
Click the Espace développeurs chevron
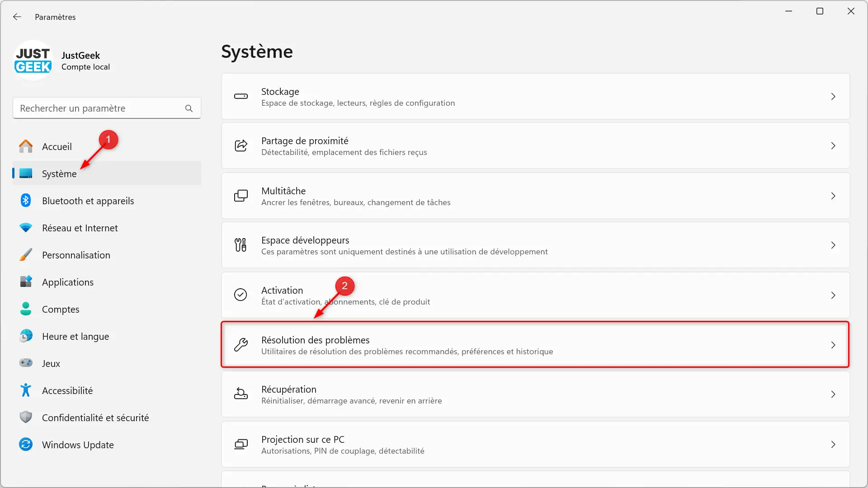833,245
